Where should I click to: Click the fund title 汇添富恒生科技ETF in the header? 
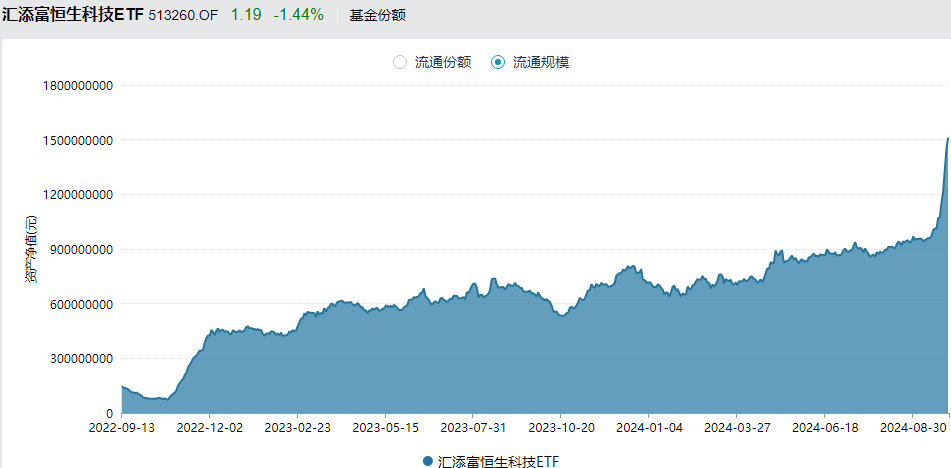tap(74, 16)
